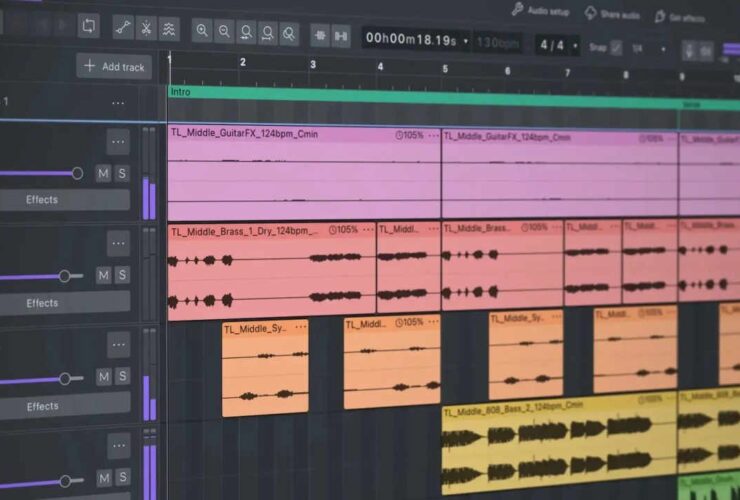The width and height of the screenshot is (740, 500).
Task: Select the first TL_Middle_Sy synth clip
Action: [265, 368]
